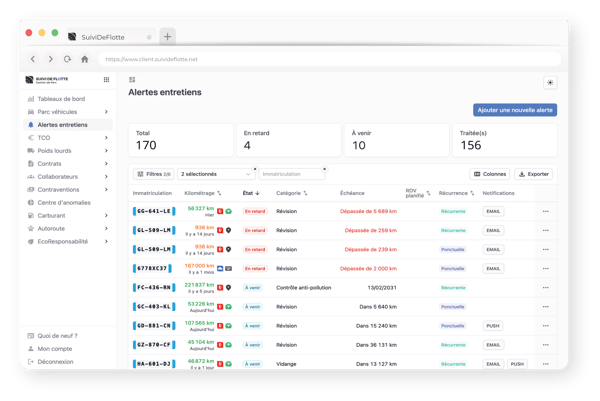
Task: Sort by the Kilométrage column sort icon
Action: click(x=218, y=192)
